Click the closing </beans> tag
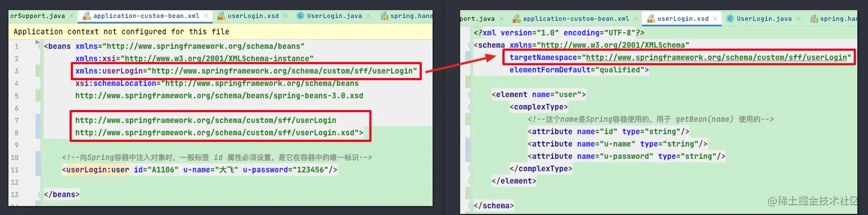 tap(61, 194)
